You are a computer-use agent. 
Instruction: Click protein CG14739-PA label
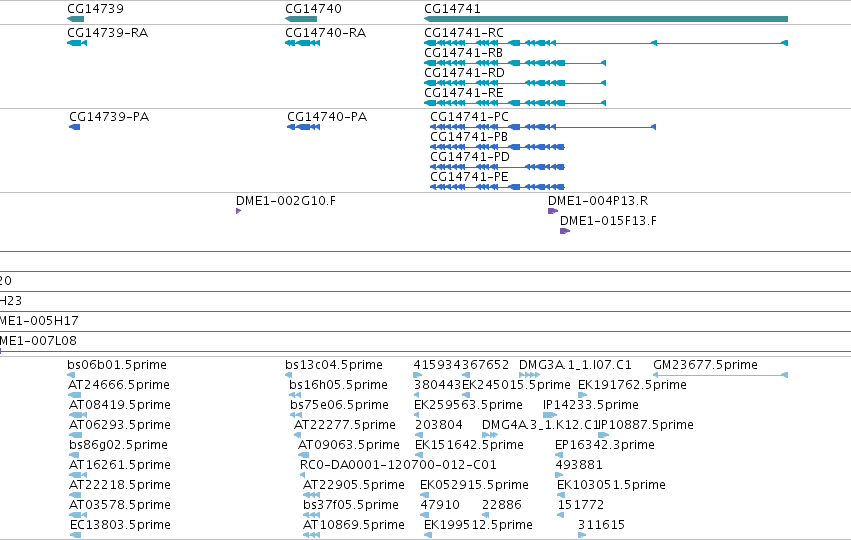click(109, 117)
